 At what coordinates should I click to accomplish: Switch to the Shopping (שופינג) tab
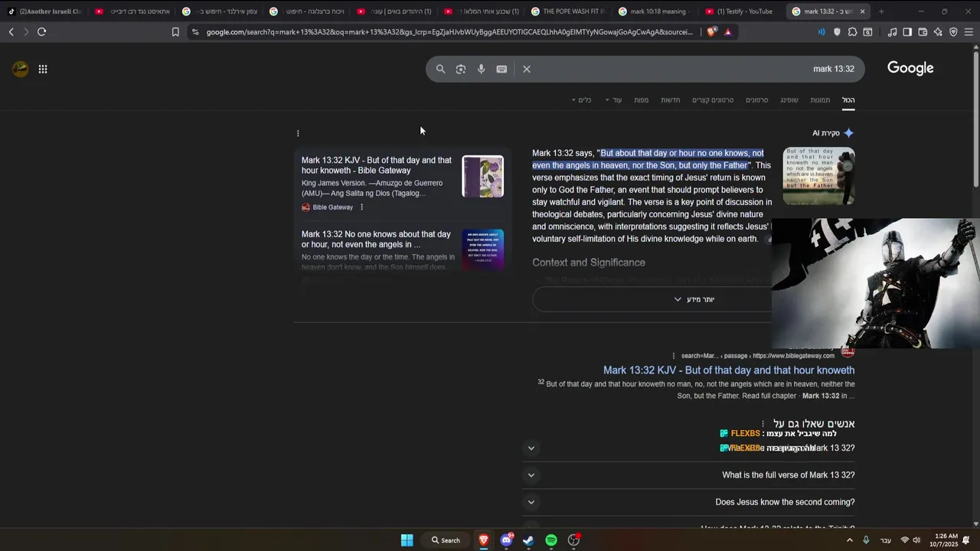[789, 100]
